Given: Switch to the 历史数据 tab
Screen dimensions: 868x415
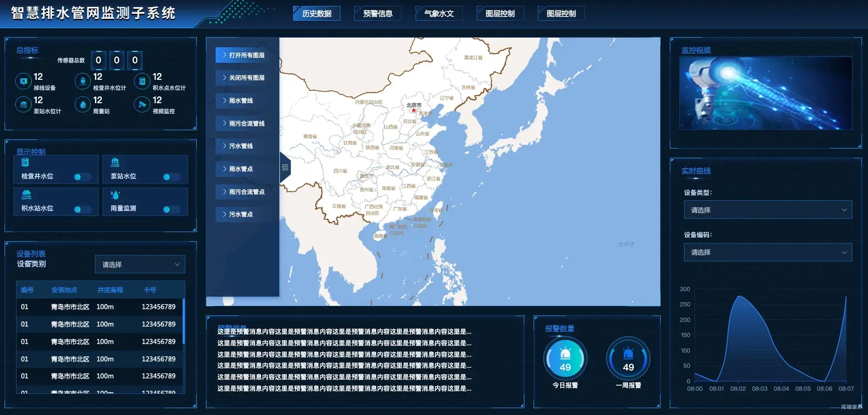Looking at the screenshot, I should point(317,13).
